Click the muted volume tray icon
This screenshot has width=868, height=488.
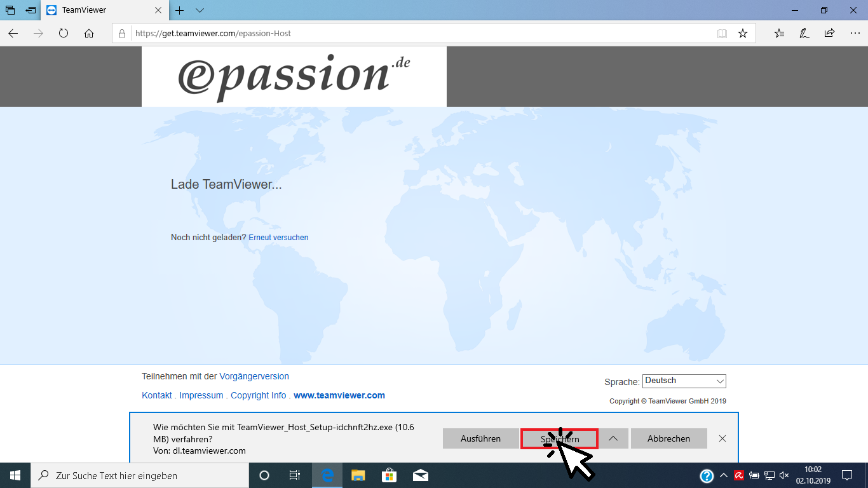coord(784,475)
